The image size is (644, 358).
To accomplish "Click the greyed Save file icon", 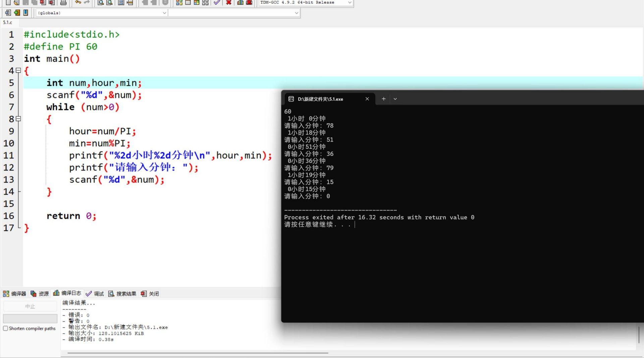I will coord(25,2).
